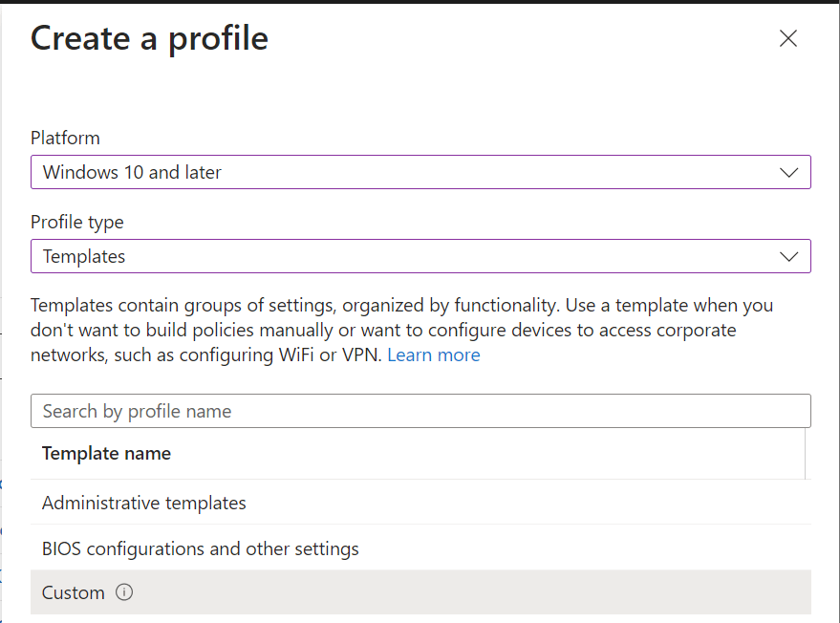This screenshot has width=840, height=623.
Task: Click the Custom row's empty right side
Action: click(573, 592)
